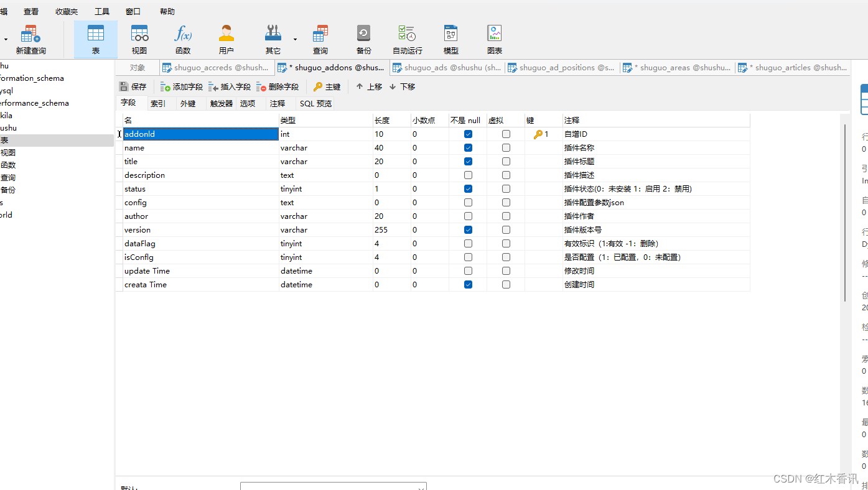The width and height of the screenshot is (868, 490).
Task: Switch to the SQL 预览 tab
Action: [315, 103]
